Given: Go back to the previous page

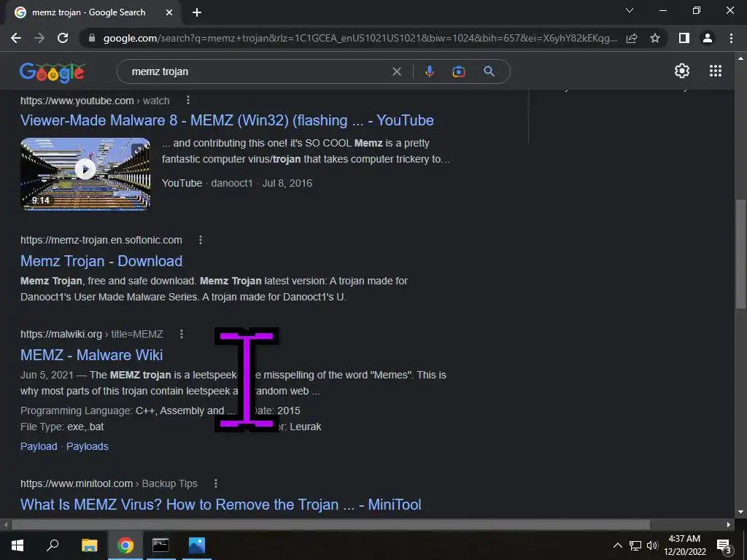Looking at the screenshot, I should tap(16, 38).
